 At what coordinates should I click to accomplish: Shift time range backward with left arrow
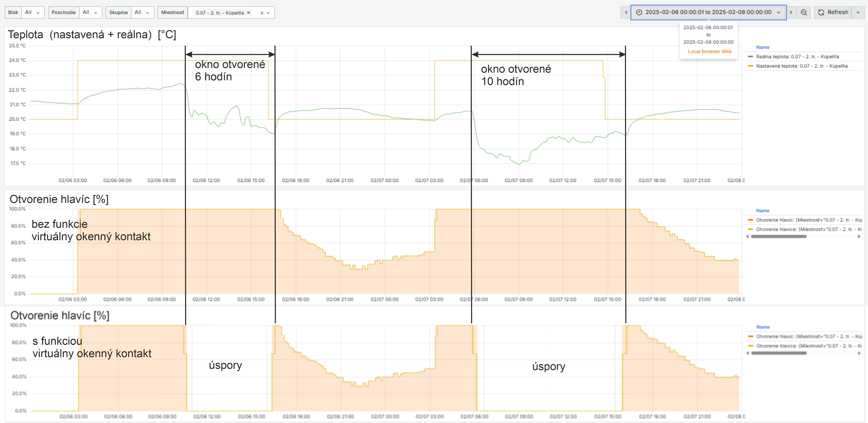[x=626, y=12]
